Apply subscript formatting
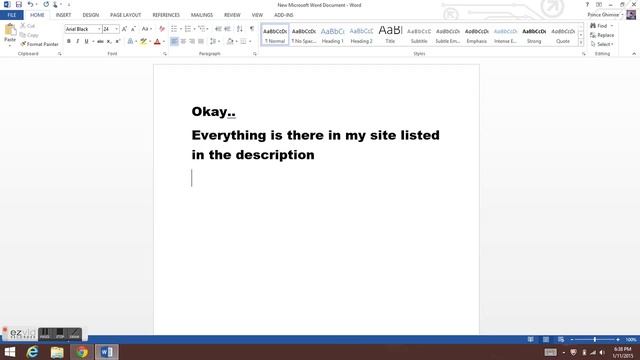Image resolution: width=640 pixels, height=360 pixels. [109, 41]
